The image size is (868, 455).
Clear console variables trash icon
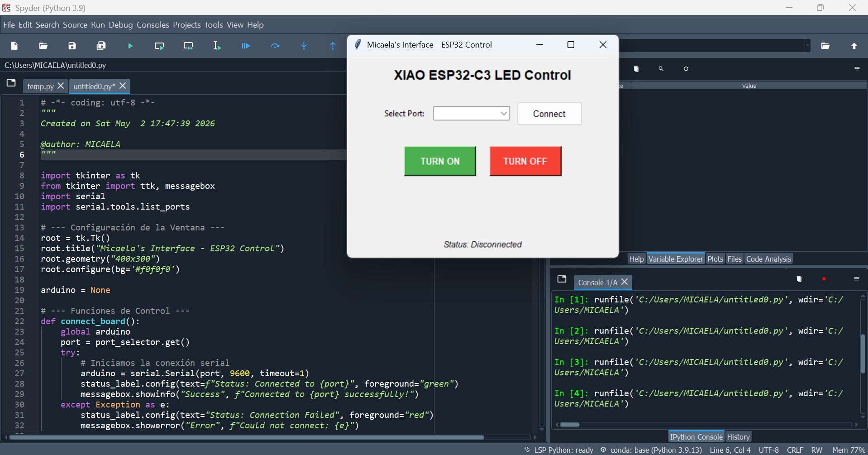point(800,279)
